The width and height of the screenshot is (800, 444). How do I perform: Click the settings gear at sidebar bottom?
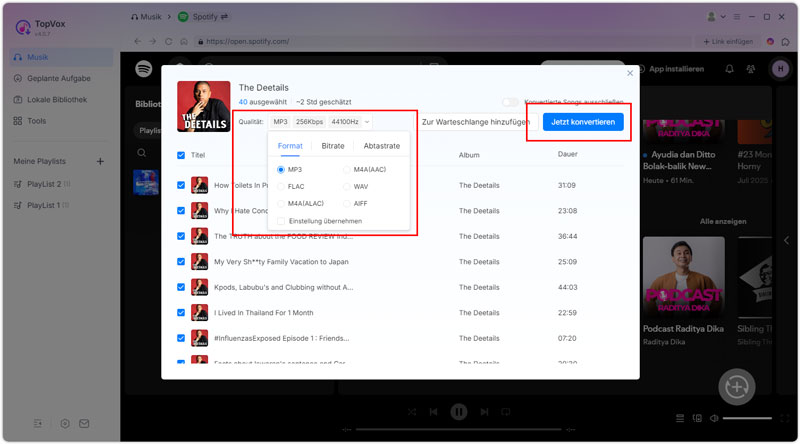[65, 424]
